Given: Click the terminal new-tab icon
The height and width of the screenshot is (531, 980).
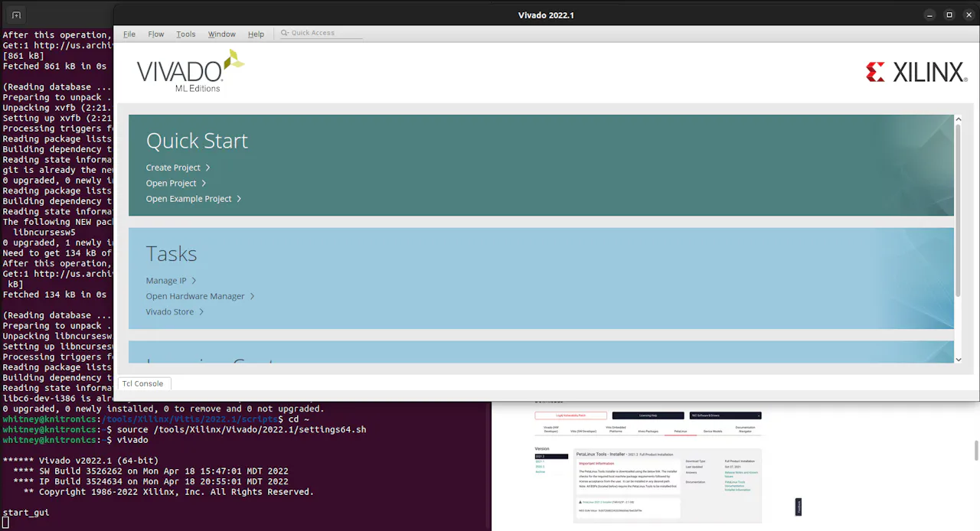Looking at the screenshot, I should click(x=16, y=15).
